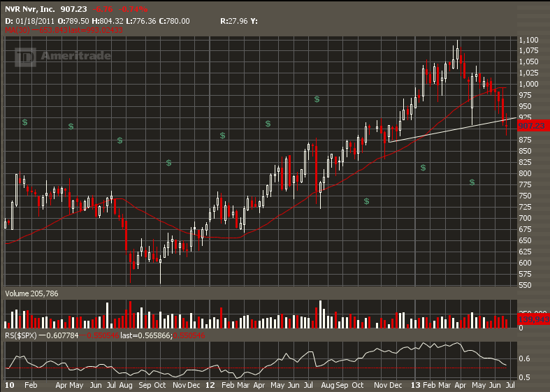This screenshot has height=392, width=550.
Task: Click the lowest dollar sign marker on chart
Action: (x=366, y=201)
